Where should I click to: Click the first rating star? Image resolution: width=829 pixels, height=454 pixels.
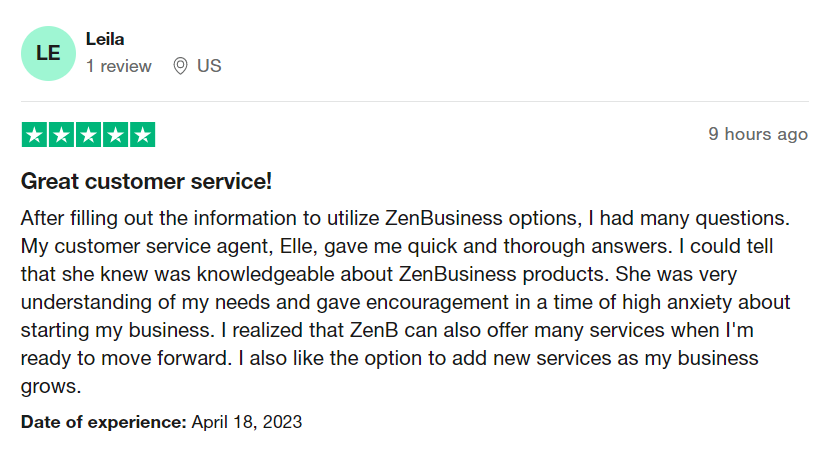coord(34,135)
